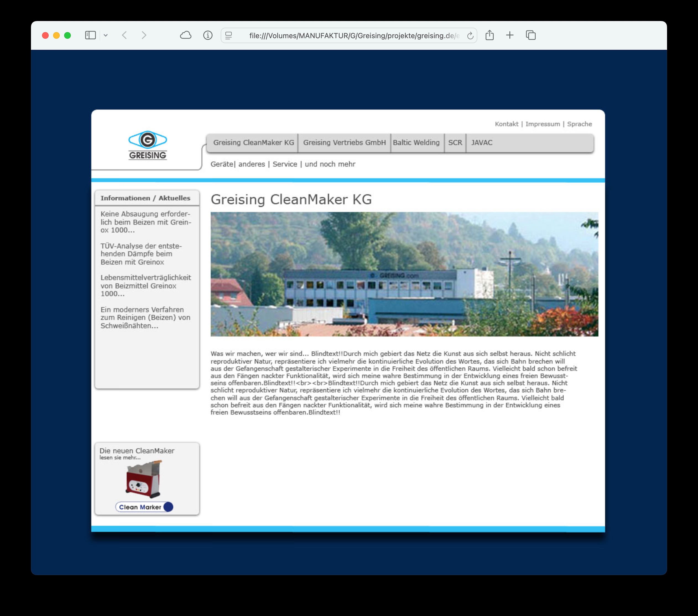Open the Sprache language link
698x616 pixels.
pyautogui.click(x=579, y=124)
